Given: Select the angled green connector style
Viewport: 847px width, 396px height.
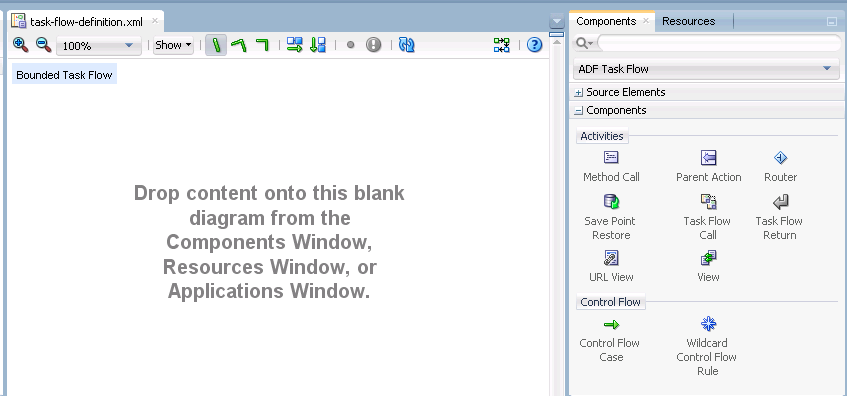Looking at the screenshot, I should point(239,45).
